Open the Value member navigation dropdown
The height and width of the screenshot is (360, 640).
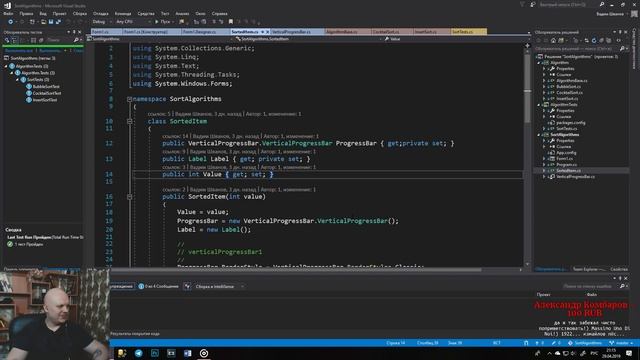(455, 39)
